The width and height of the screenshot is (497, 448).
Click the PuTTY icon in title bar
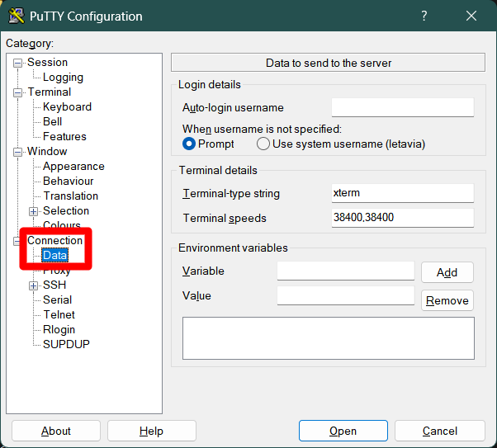(x=17, y=16)
